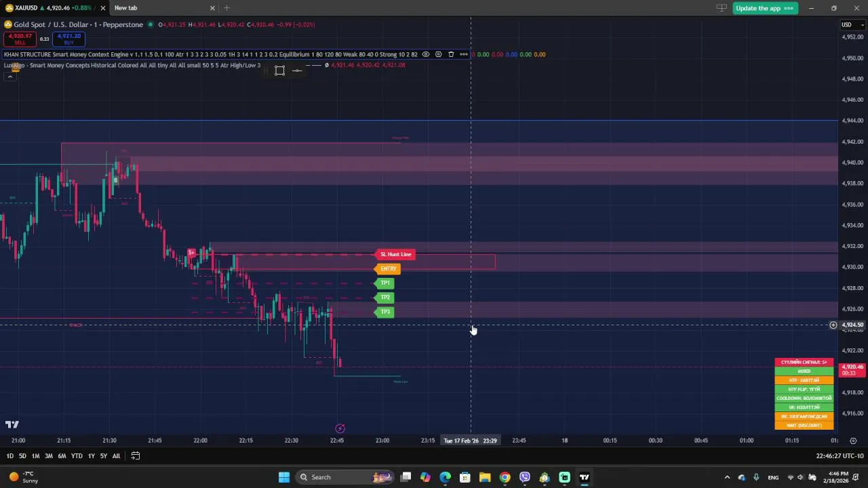
Task: Add a new tab with plus icon
Action: tap(226, 8)
